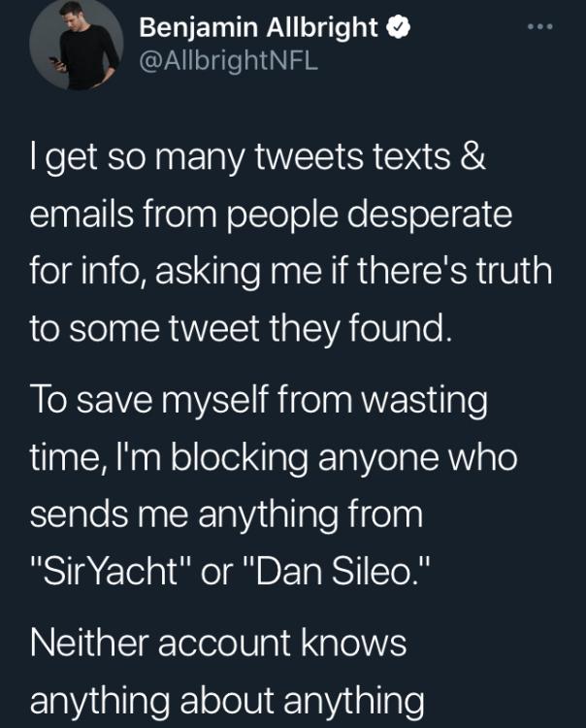Click the line "I get so many tweets texts &"
586x728 pixels.
(x=258, y=158)
